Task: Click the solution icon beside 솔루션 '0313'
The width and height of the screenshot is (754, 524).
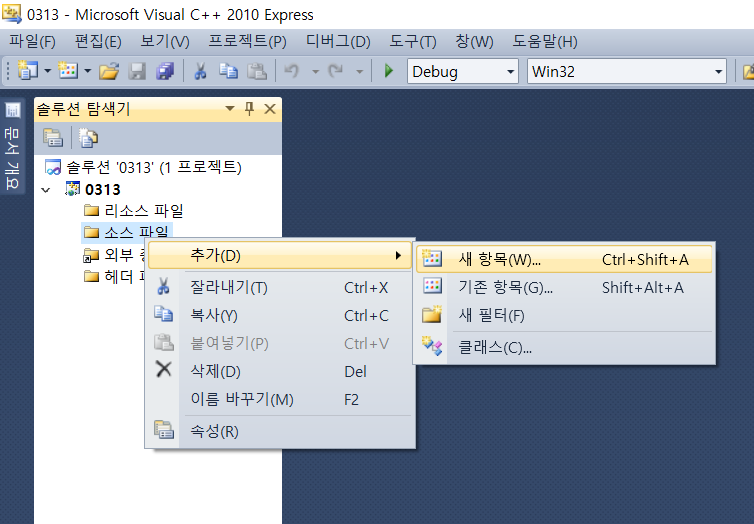Action: click(x=53, y=167)
